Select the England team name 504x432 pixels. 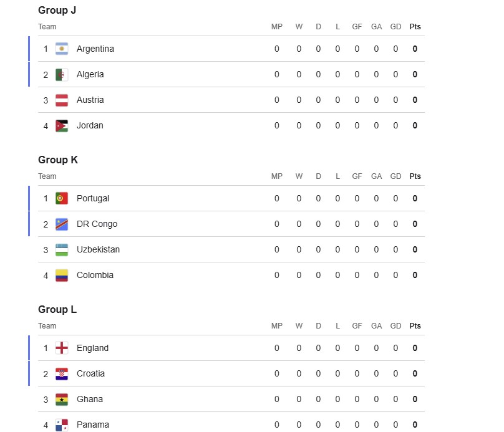click(92, 348)
